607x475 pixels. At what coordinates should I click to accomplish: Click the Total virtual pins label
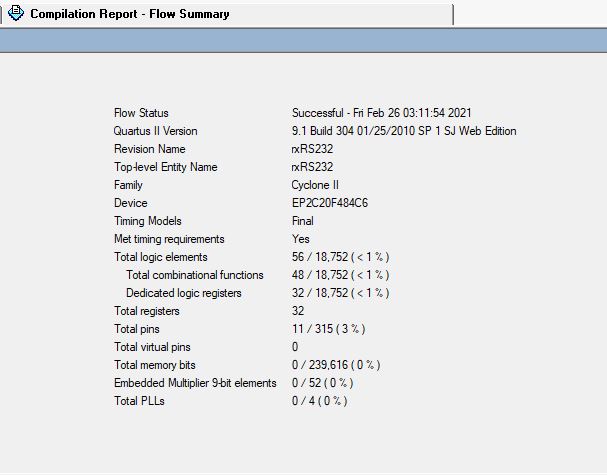[155, 347]
